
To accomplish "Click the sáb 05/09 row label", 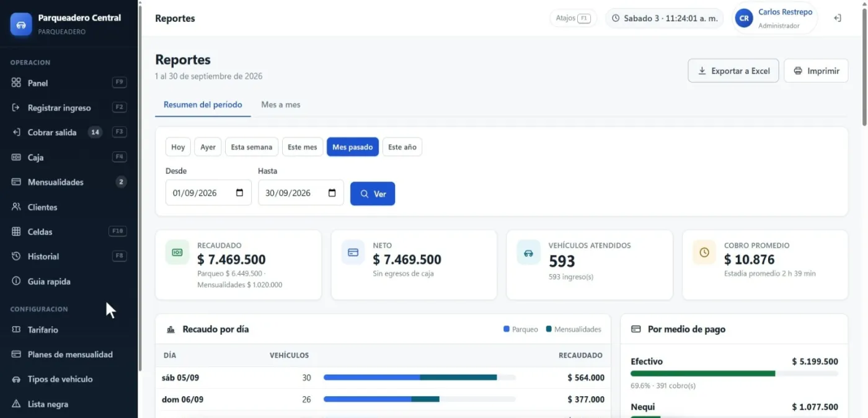I will click(x=180, y=377).
